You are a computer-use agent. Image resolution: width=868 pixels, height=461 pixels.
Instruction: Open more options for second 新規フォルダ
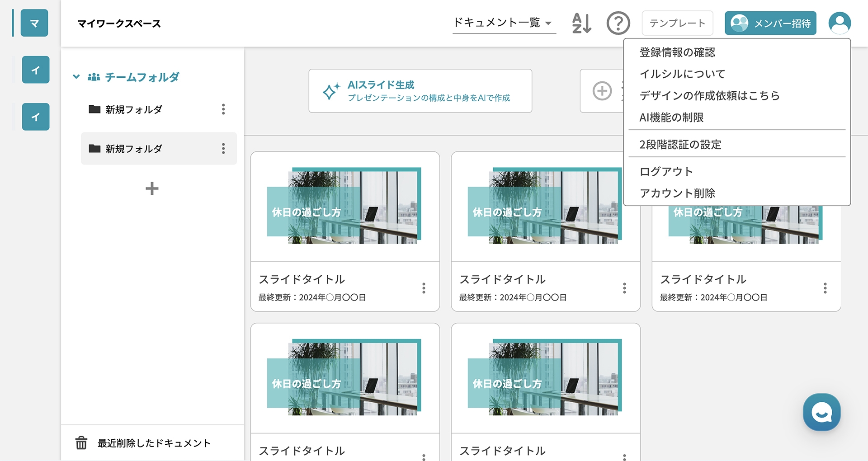point(223,149)
